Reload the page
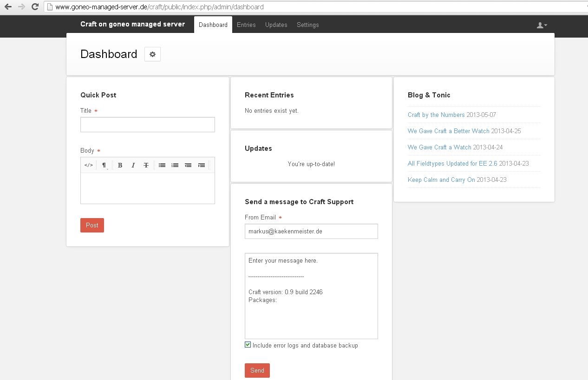 tap(35, 7)
